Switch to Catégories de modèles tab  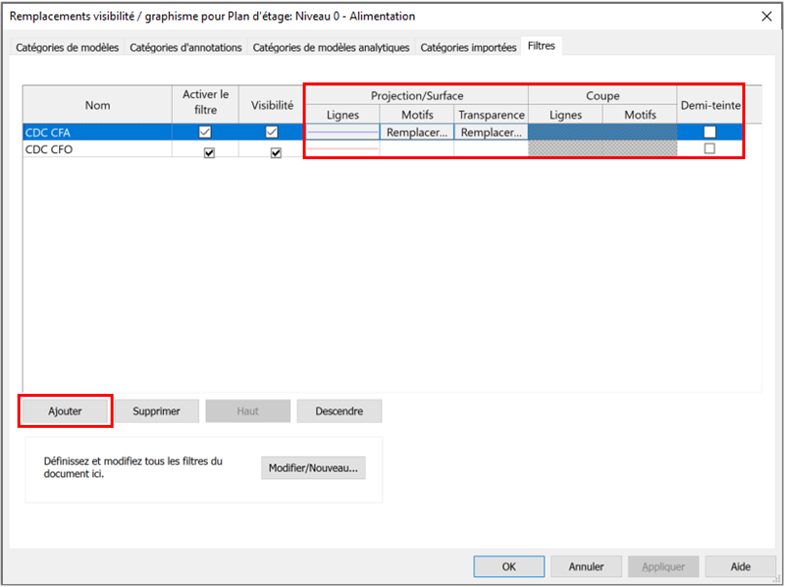coord(67,47)
